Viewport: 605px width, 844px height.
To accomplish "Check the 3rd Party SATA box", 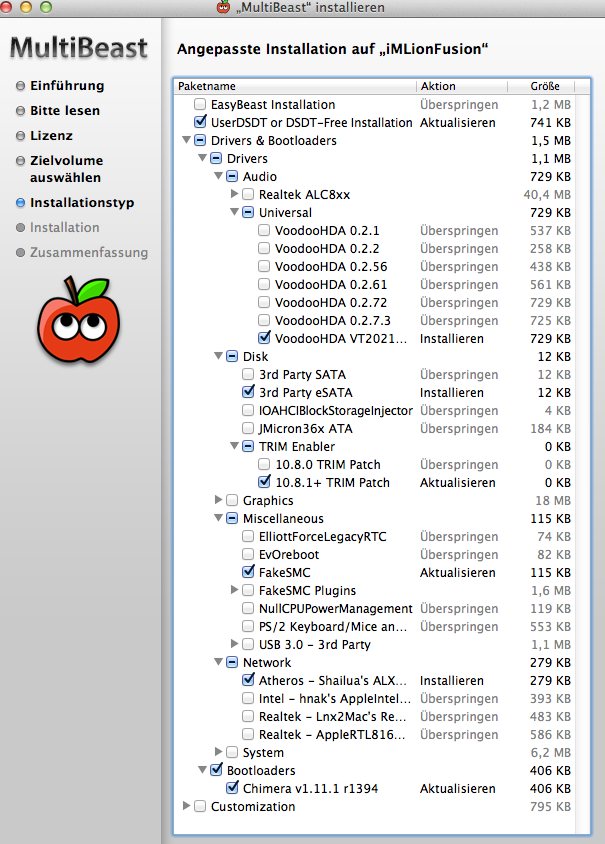I will 248,374.
